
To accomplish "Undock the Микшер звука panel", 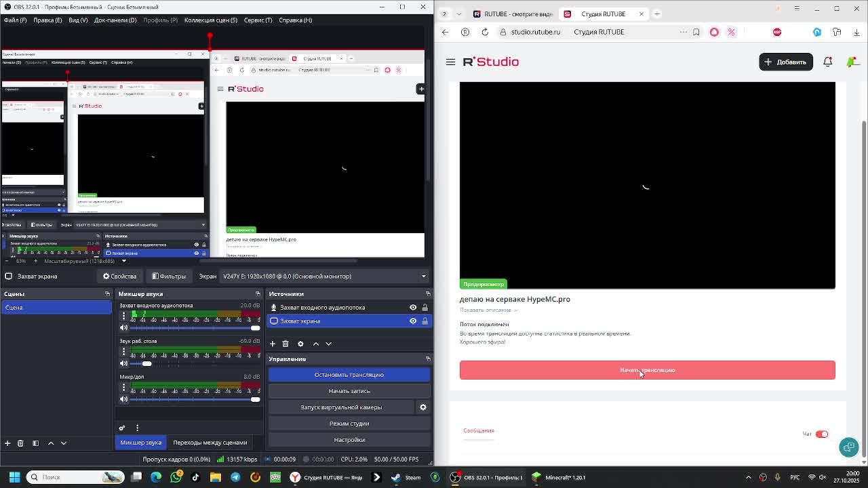I will coord(258,294).
